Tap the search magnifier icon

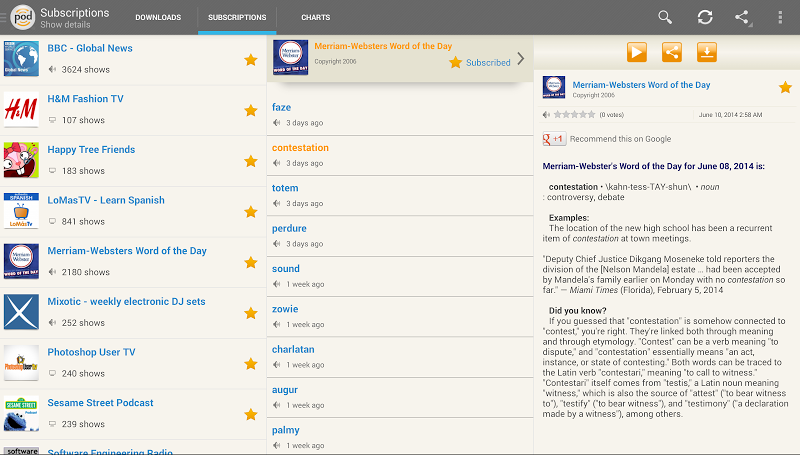(x=665, y=17)
